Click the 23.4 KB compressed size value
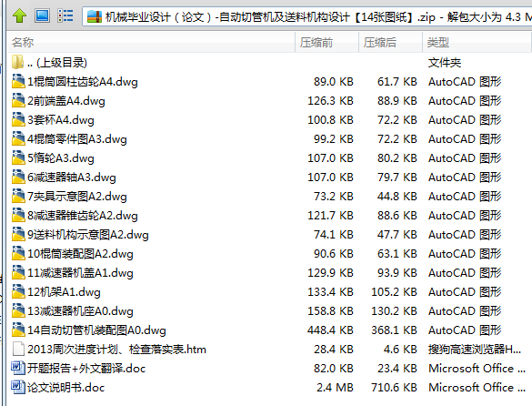Screen dimensions: 532x406 pos(397,369)
